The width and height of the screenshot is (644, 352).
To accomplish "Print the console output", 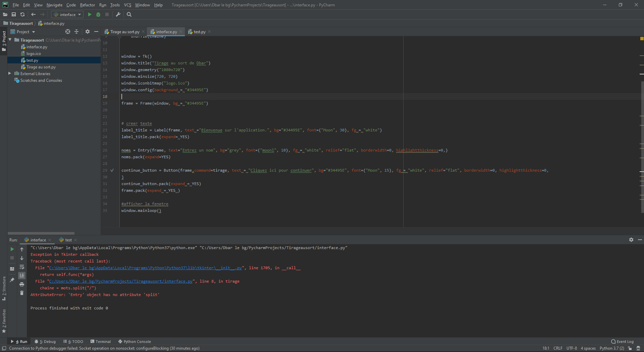I will coord(22,284).
